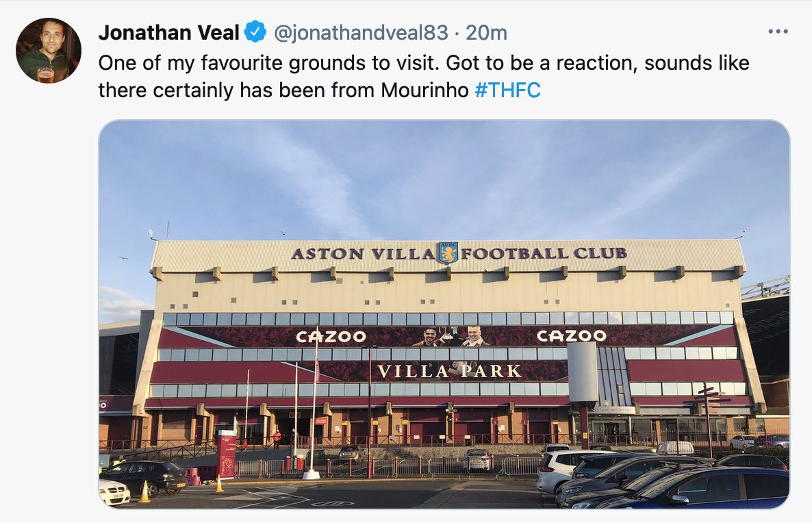
Task: Open the @jonathandveal83 handle link
Action: 361,32
